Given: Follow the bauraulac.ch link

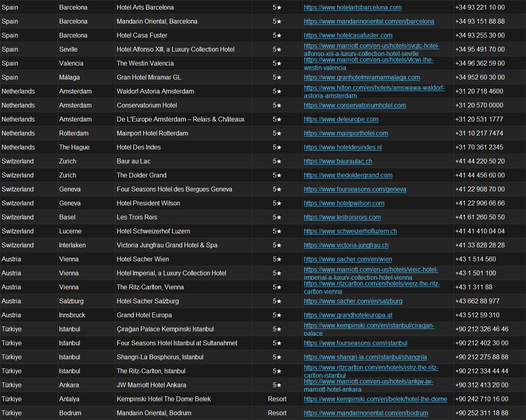Looking at the screenshot, I should [338, 161].
